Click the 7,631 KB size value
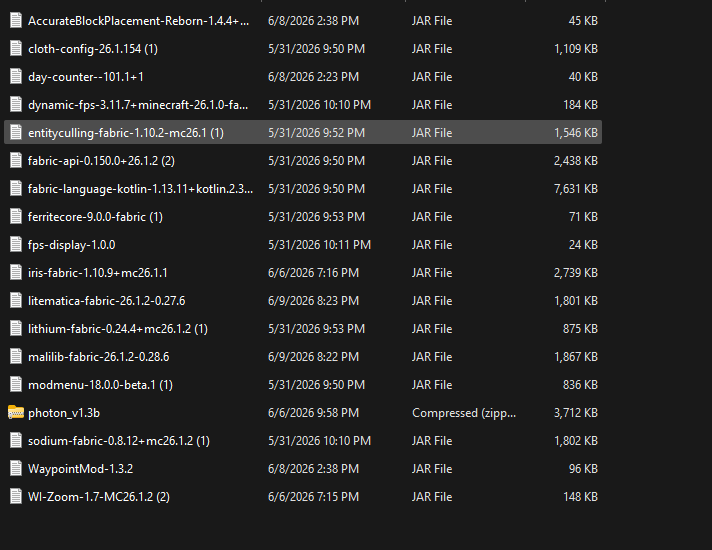The image size is (712, 550). (x=576, y=189)
